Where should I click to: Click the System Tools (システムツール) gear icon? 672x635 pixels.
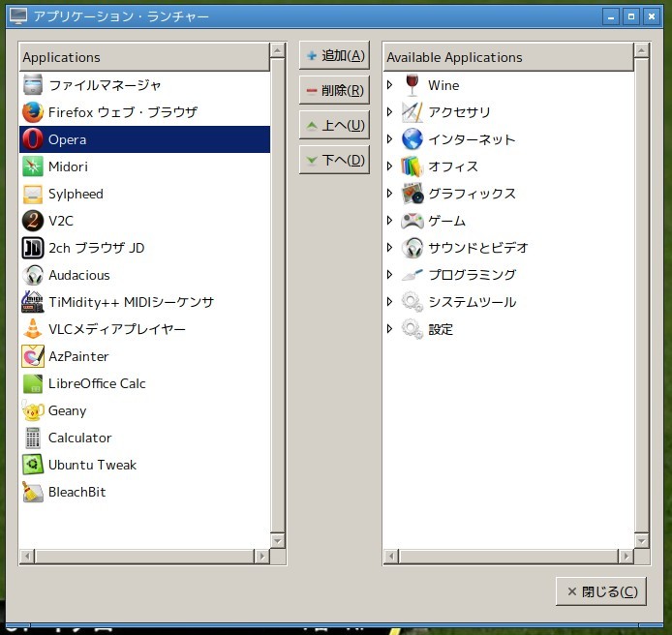(412, 302)
